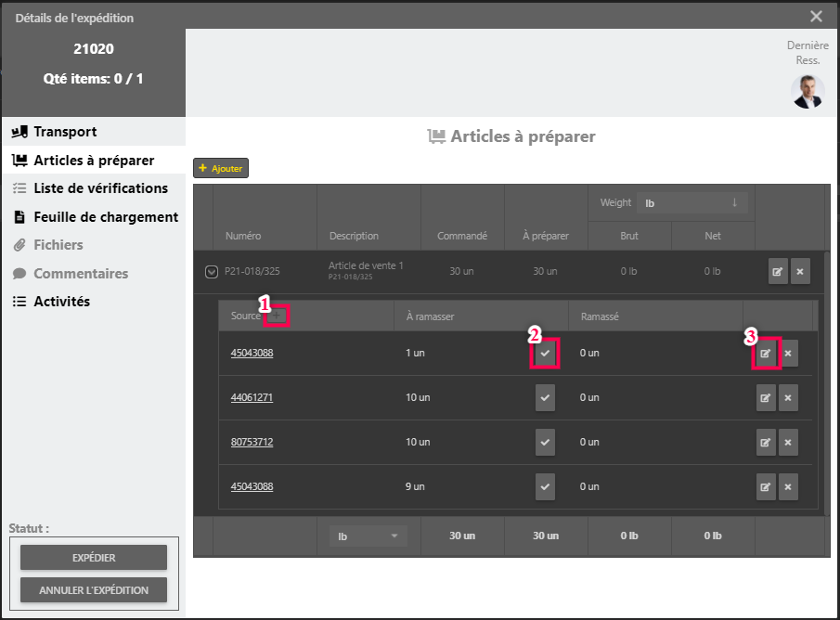Screen dimensions: 840x620
Task: Click the Description column header
Action: (354, 236)
